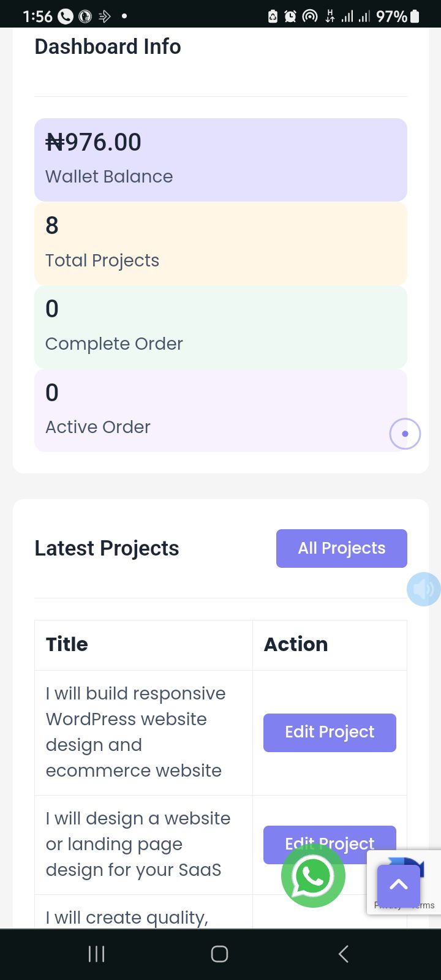Tap the phone call icon in status bar

click(x=65, y=17)
